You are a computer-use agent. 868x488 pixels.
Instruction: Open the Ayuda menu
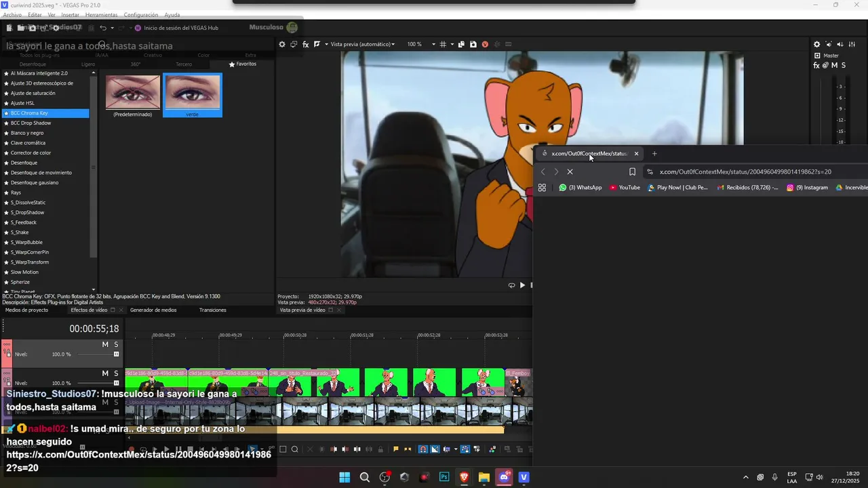pos(172,14)
